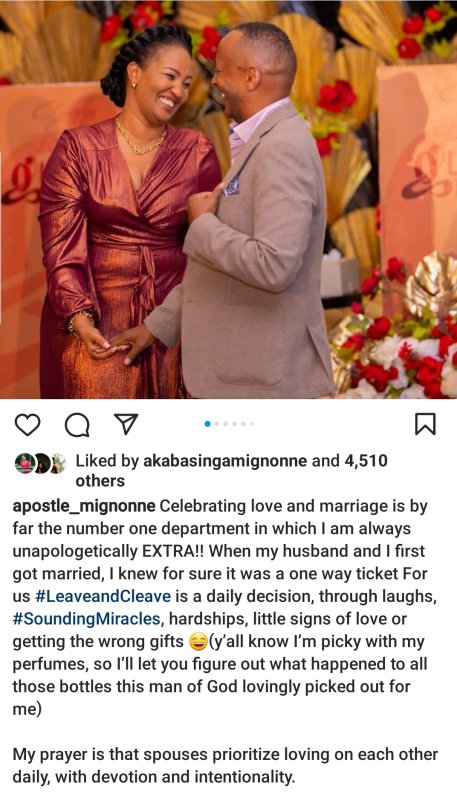Viewport: 457px width, 800px height.
Task: Jump to the second carousel dot
Action: 217,423
